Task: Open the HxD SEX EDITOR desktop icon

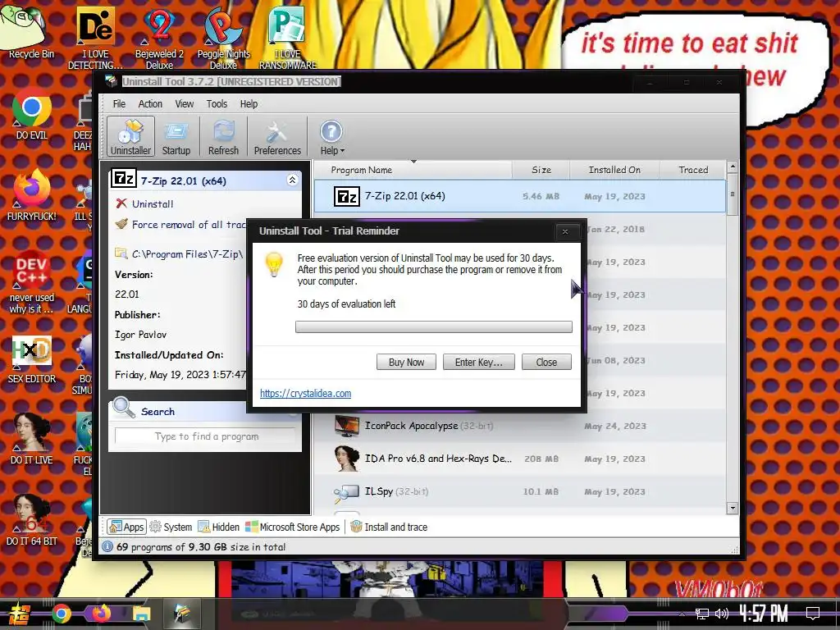Action: click(x=32, y=358)
